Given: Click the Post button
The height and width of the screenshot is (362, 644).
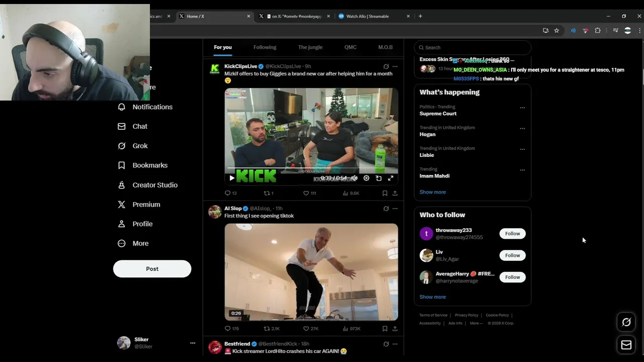Looking at the screenshot, I should [x=152, y=269].
